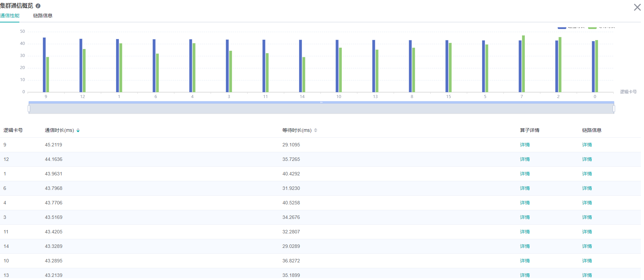This screenshot has height=280, width=644.
Task: Open 链路信息 details for card 11
Action: [587, 232]
